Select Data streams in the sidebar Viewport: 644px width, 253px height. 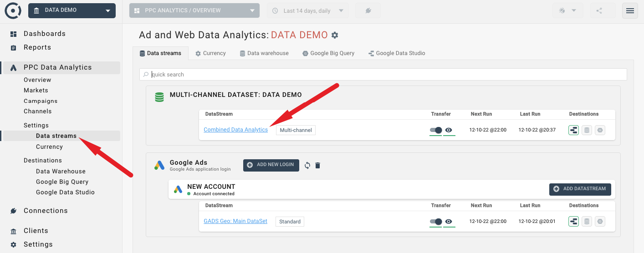pyautogui.click(x=56, y=136)
